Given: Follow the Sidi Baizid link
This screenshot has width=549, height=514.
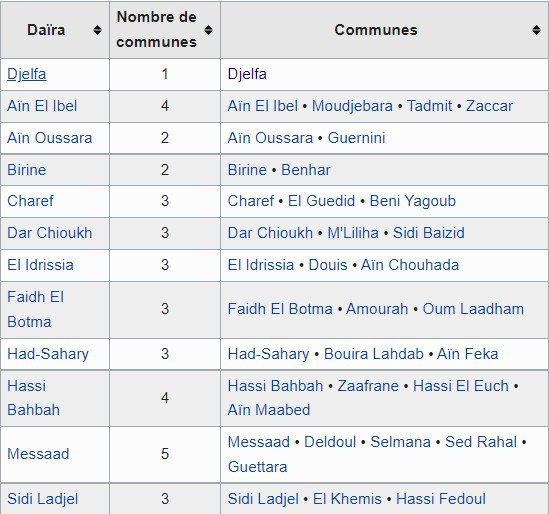Looking at the screenshot, I should tap(429, 233).
